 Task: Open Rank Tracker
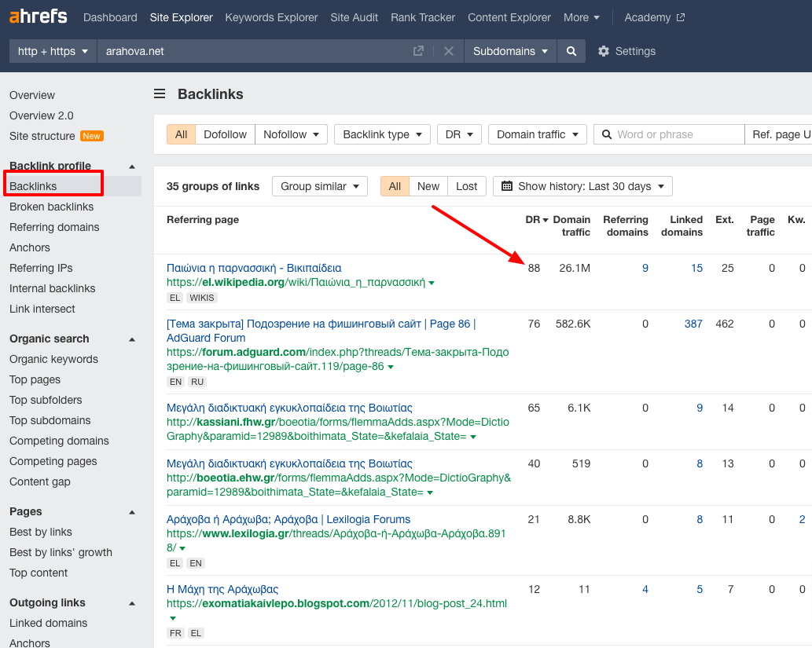coord(423,17)
